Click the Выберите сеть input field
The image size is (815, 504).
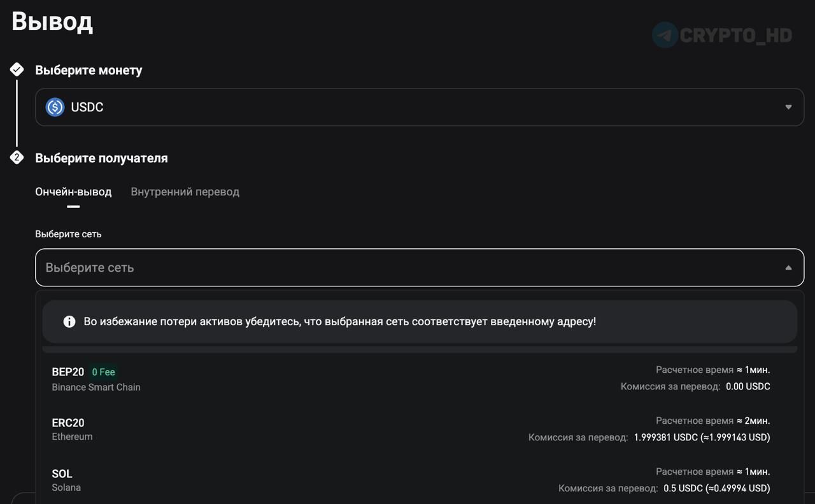[420, 267]
